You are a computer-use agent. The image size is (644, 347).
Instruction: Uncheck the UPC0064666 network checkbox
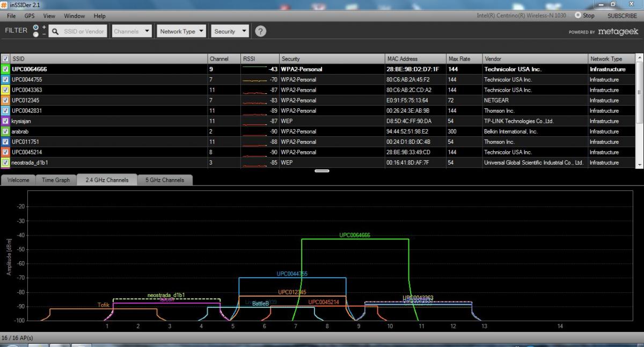[x=5, y=69]
